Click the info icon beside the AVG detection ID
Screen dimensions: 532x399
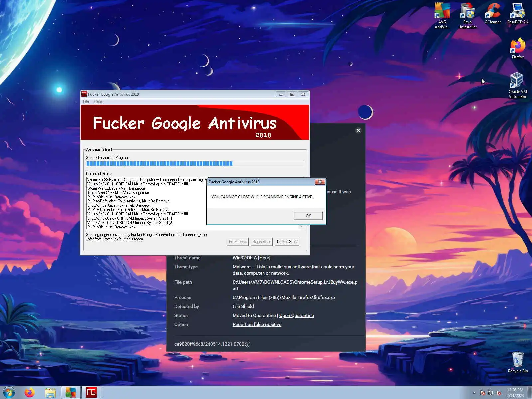tap(248, 344)
